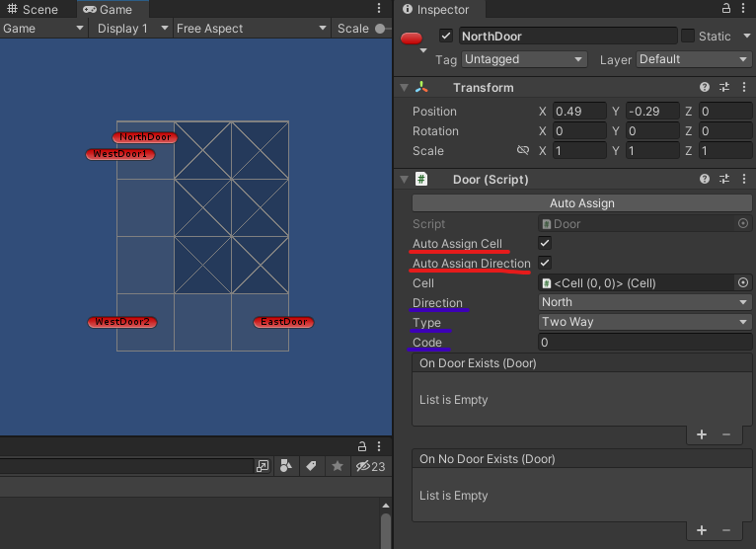
Task: Click the bottom panel search field
Action: pyautogui.click(x=126, y=466)
